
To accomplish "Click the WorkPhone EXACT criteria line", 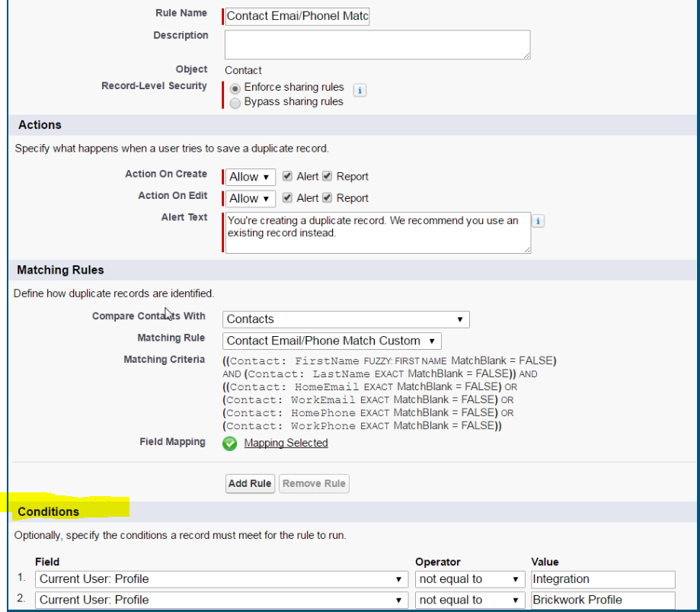I will pyautogui.click(x=362, y=426).
